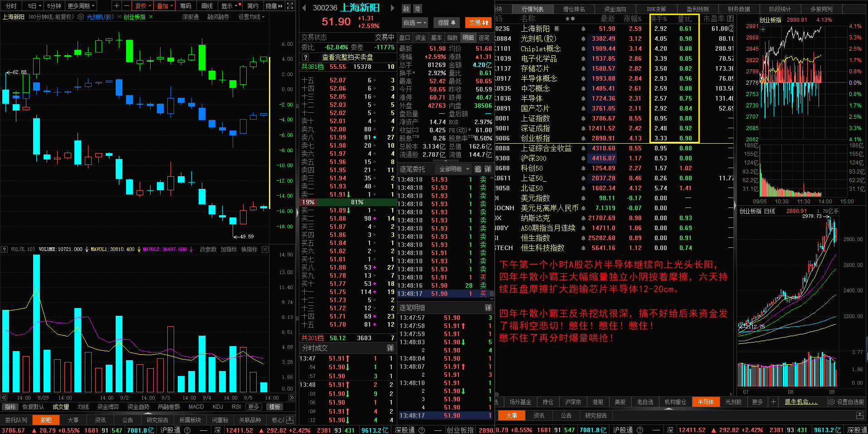Click the 恢复默认 button
This screenshot has height=434, width=868.
coord(33,407)
